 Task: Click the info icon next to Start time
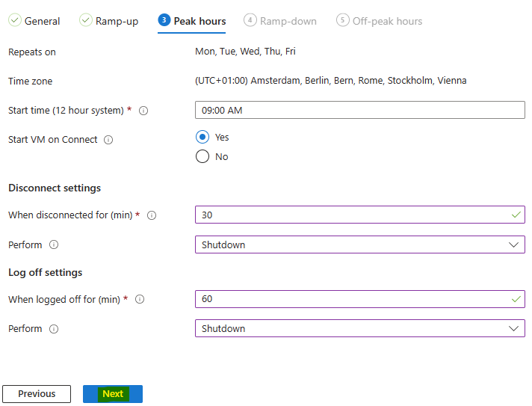pyautogui.click(x=143, y=111)
